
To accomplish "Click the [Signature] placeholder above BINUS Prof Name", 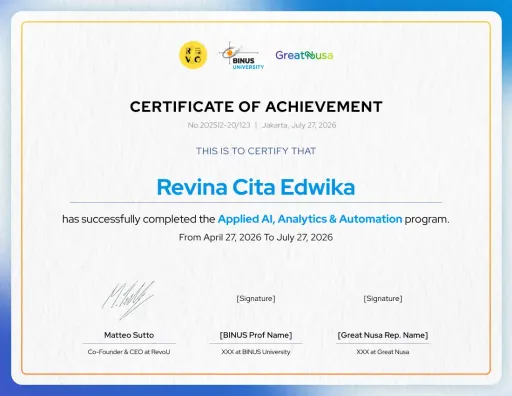I will 256,298.
